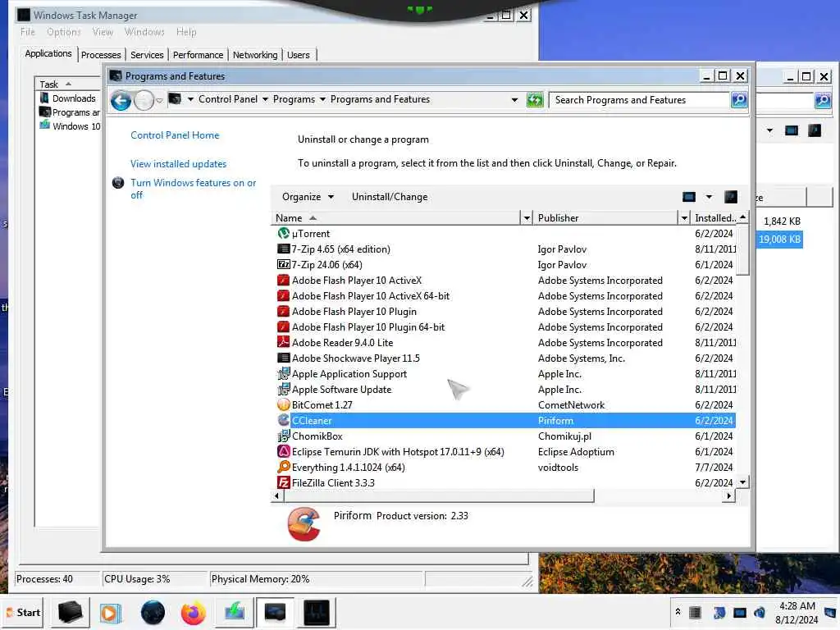Image resolution: width=840 pixels, height=630 pixels.
Task: Click the shield icon beside Turn Windows features
Action: point(118,183)
